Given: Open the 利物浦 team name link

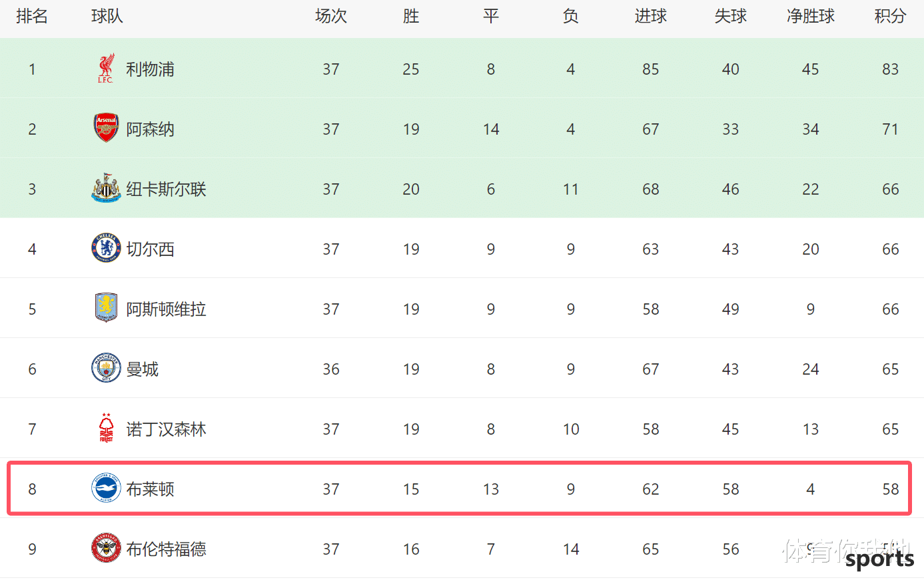Looking at the screenshot, I should 151,69.
